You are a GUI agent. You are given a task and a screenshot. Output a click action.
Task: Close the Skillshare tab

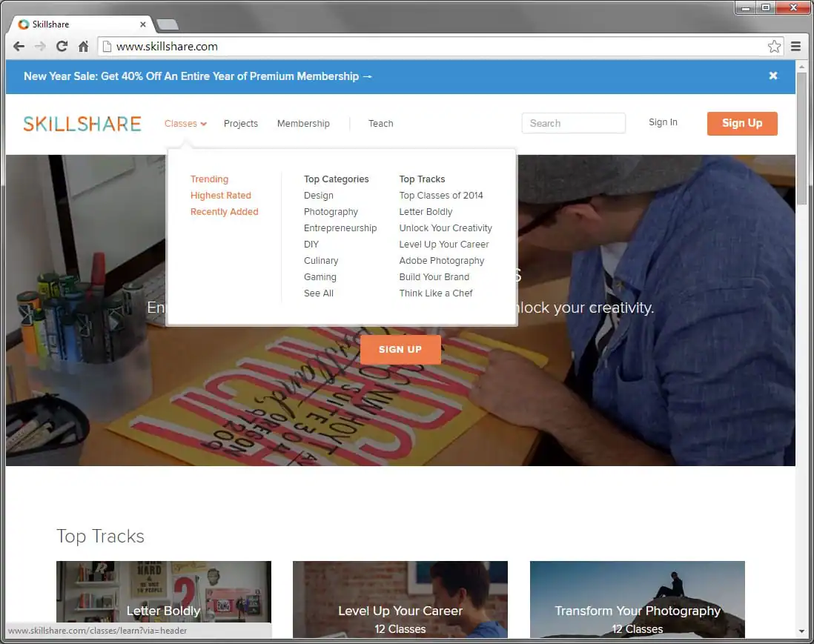tap(143, 24)
